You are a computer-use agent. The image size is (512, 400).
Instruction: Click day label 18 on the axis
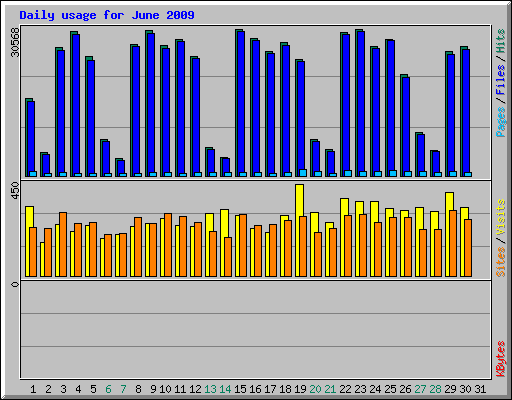[x=285, y=389]
